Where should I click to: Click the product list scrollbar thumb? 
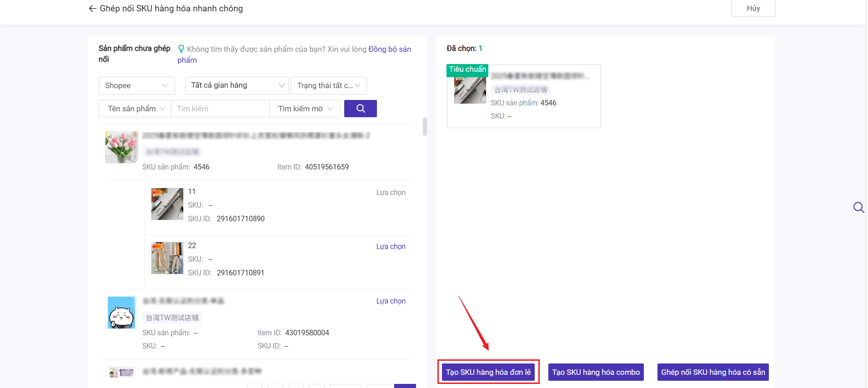click(425, 126)
